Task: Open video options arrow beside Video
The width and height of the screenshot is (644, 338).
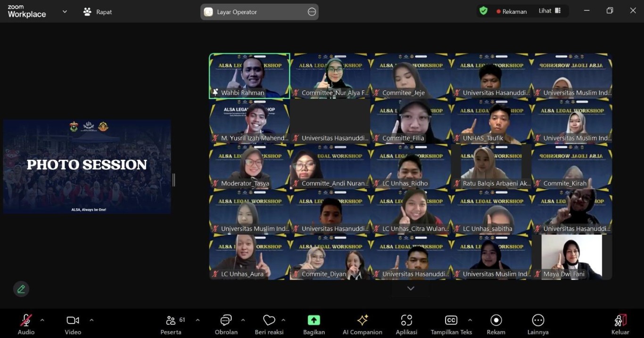Action: [91, 320]
